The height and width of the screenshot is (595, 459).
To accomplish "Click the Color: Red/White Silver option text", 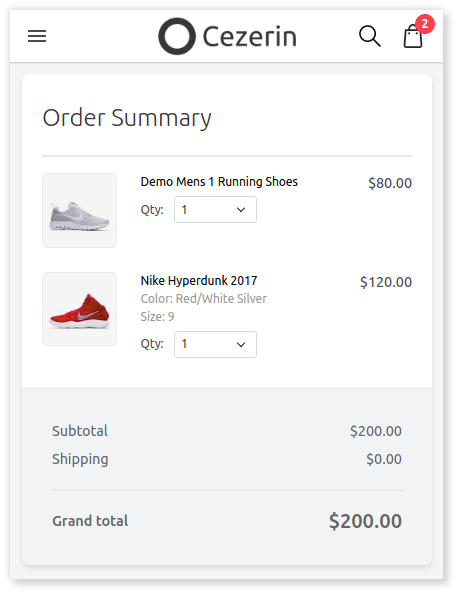I will tap(203, 299).
